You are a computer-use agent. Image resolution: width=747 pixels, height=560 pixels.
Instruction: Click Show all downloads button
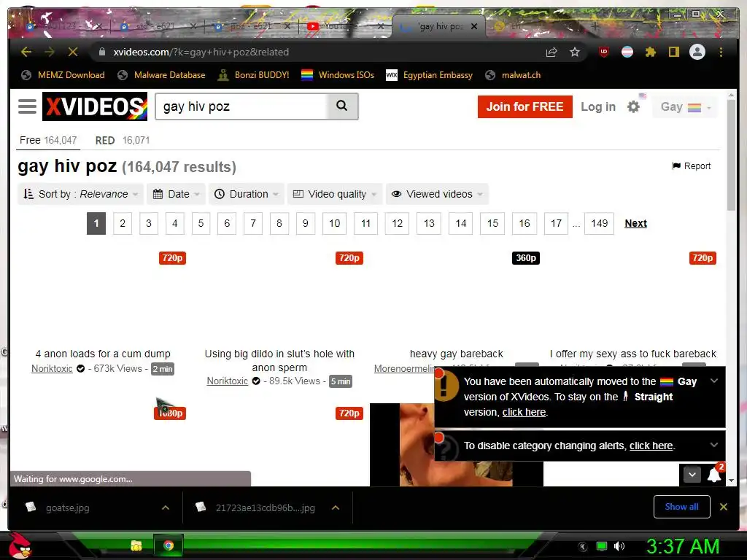pyautogui.click(x=682, y=507)
